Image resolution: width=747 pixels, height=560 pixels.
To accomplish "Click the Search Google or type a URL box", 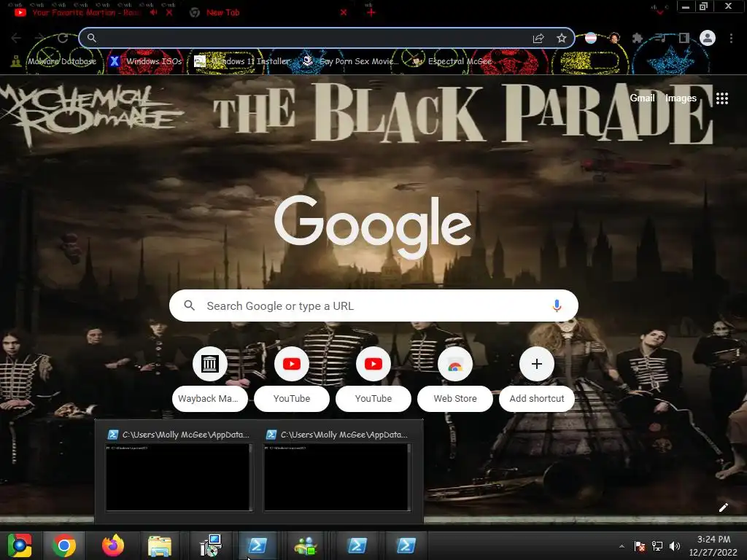I will [373, 306].
